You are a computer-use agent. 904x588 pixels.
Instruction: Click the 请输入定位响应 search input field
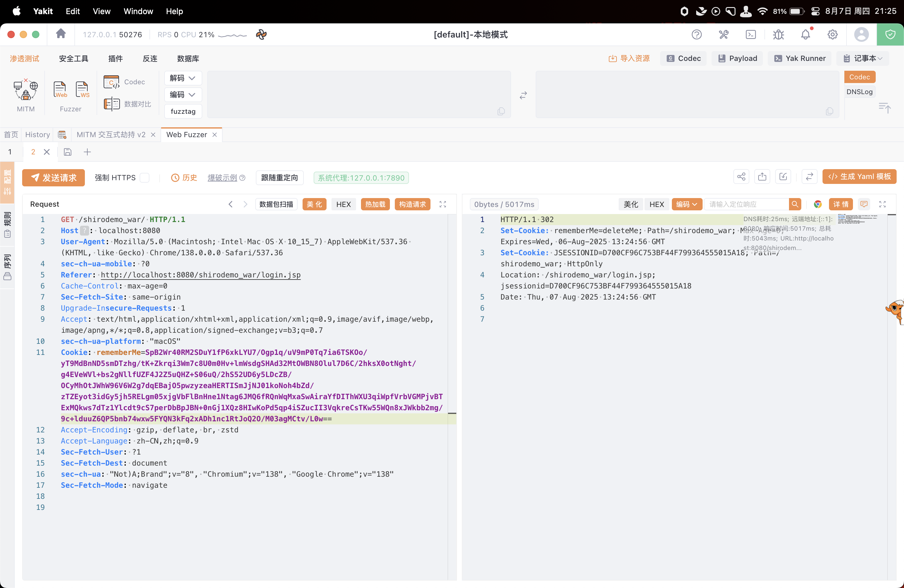(746, 205)
